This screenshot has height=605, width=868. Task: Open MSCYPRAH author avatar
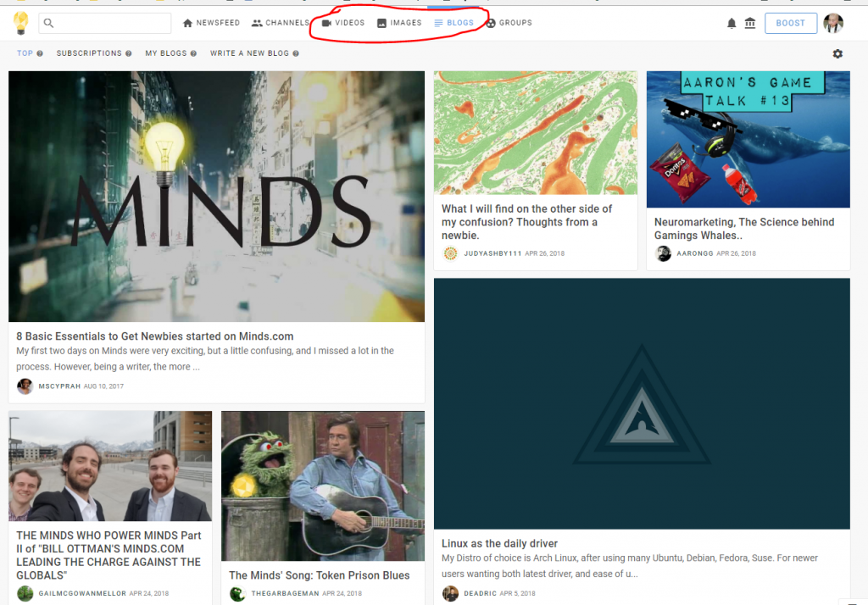point(25,386)
